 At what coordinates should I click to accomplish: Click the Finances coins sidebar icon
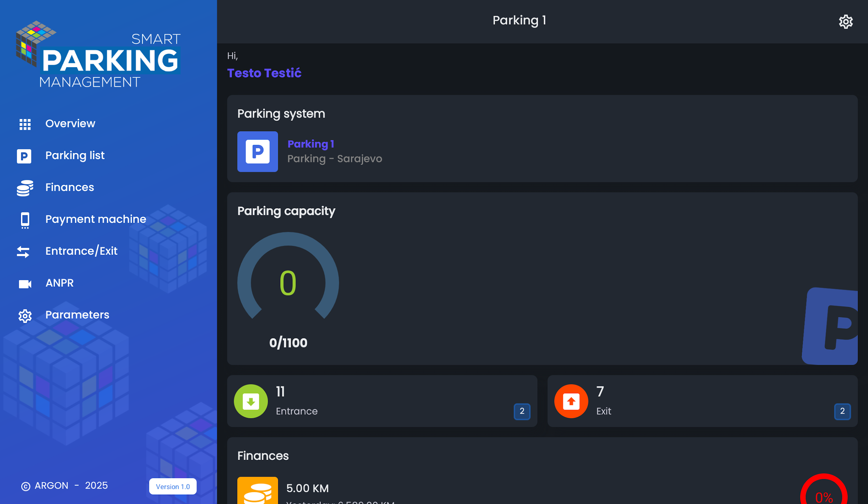coord(25,188)
